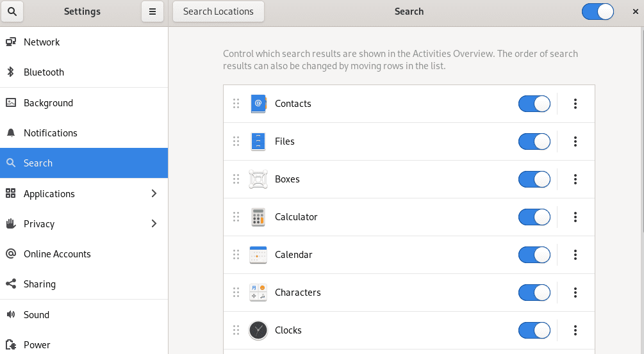Click the Clocks app icon
Screen dimensions: 644x354
pyautogui.click(x=258, y=330)
